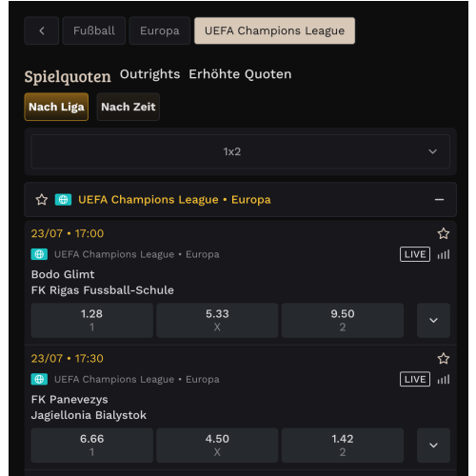Switch to Nach Zeit sorting
The height and width of the screenshot is (476, 476).
coord(129,107)
